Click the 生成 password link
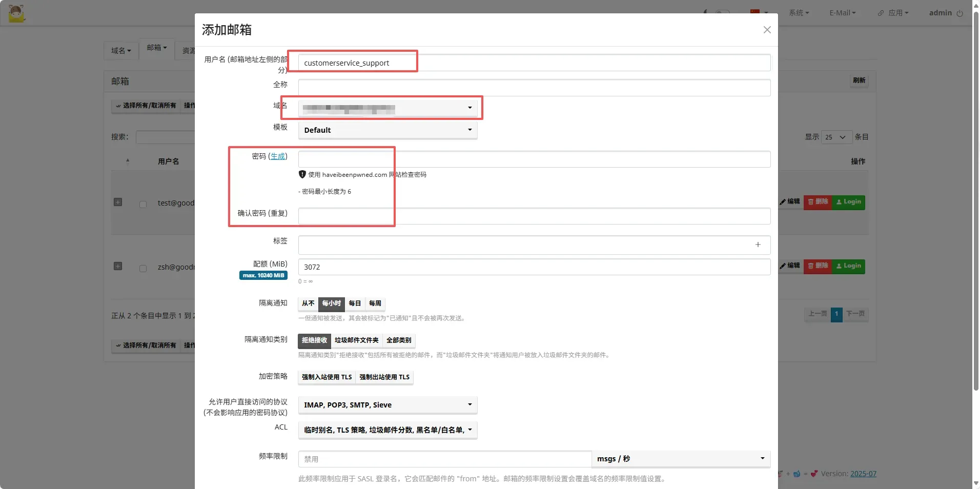The height and width of the screenshot is (489, 980). tap(278, 156)
